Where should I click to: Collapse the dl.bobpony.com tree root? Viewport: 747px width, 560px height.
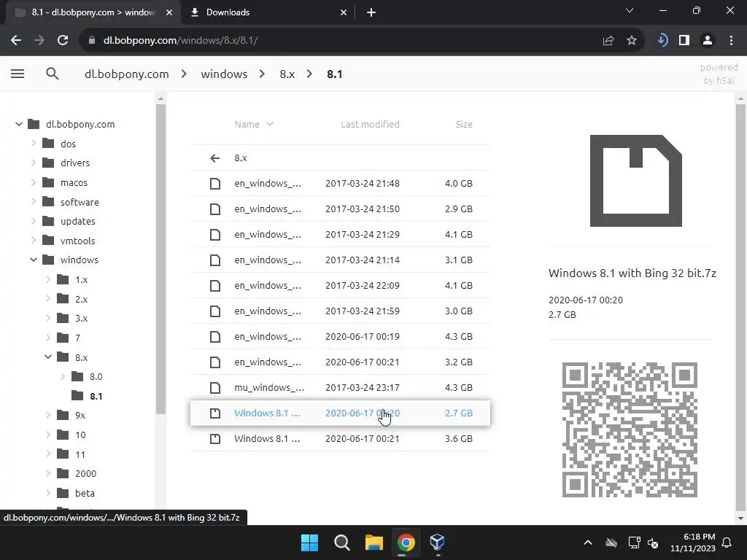tap(18, 124)
